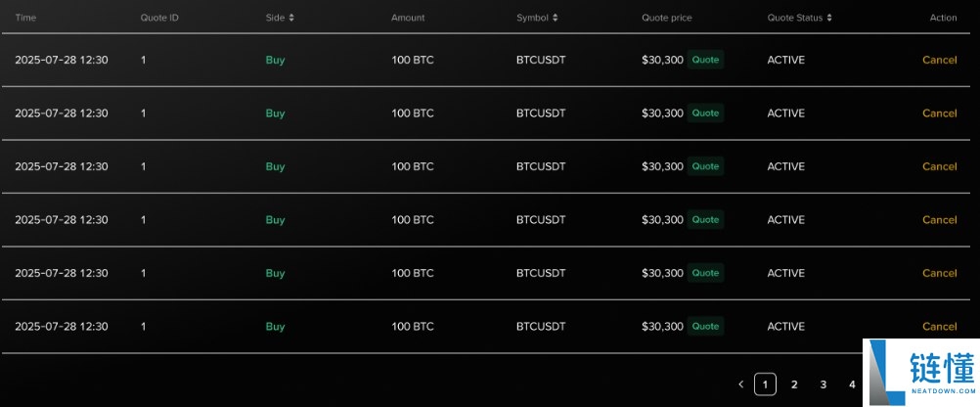Jump to page 4 in pagination

point(852,384)
